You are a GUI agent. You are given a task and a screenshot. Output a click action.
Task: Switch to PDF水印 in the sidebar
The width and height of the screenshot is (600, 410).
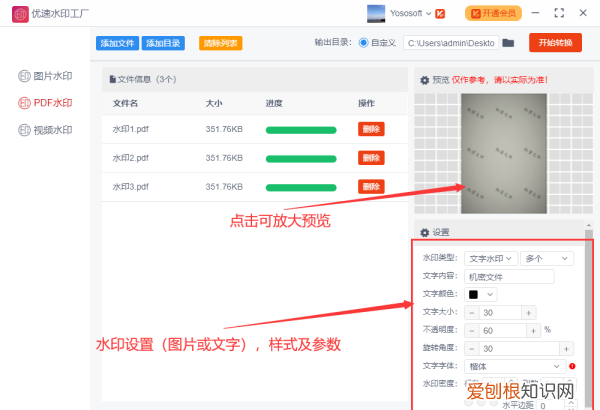pyautogui.click(x=45, y=103)
